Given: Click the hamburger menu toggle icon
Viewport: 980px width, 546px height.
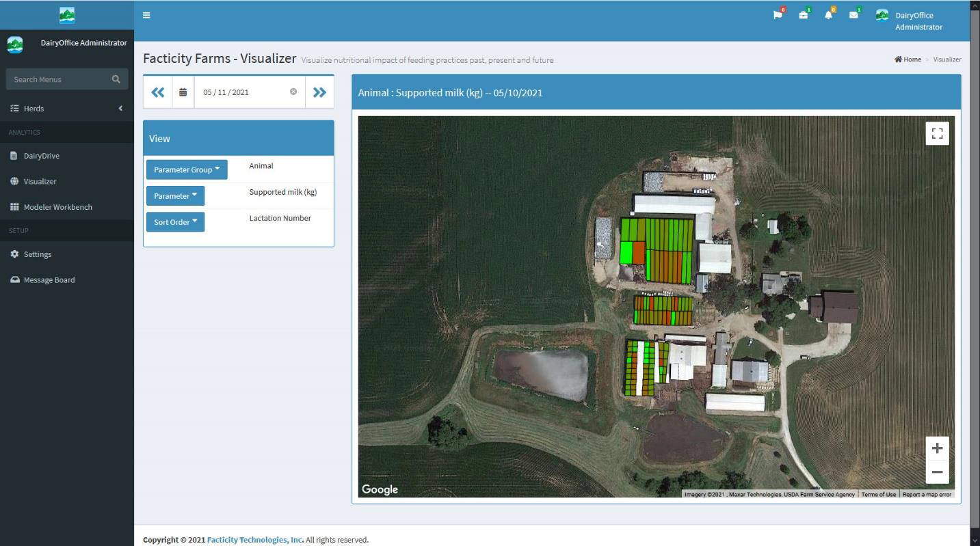Looking at the screenshot, I should 146,15.
